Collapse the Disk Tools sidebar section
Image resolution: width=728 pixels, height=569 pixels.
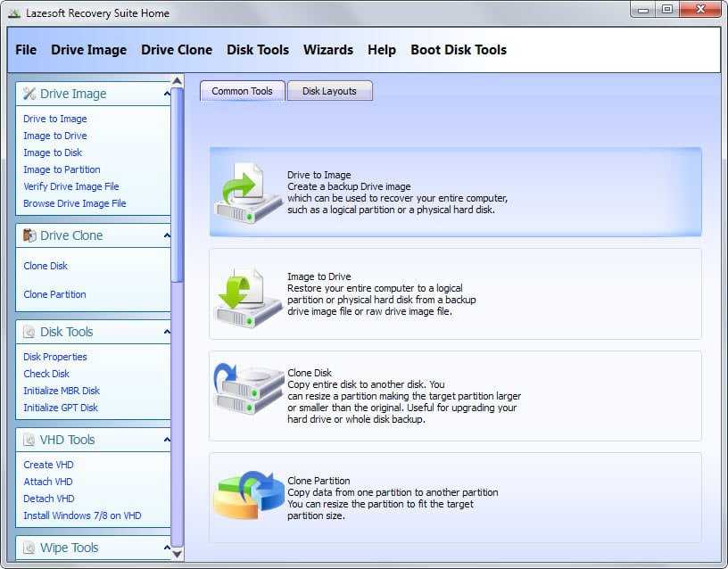(x=166, y=332)
